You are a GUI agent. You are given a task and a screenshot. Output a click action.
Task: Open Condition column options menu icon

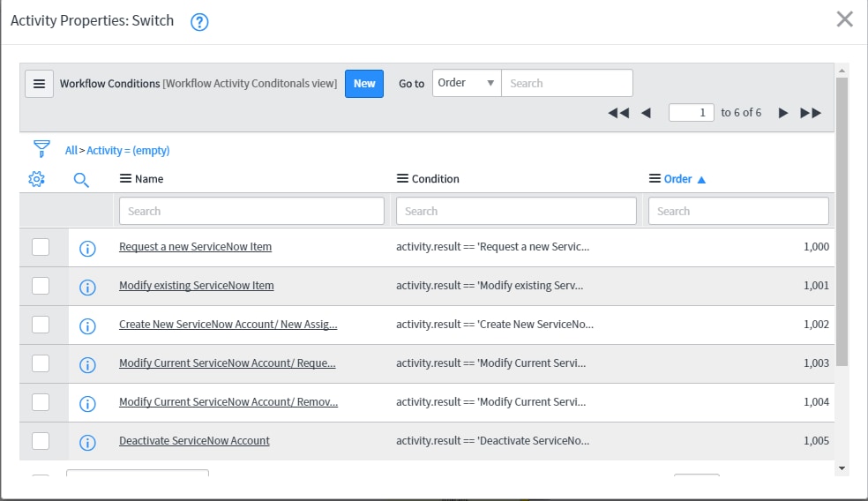[402, 178]
